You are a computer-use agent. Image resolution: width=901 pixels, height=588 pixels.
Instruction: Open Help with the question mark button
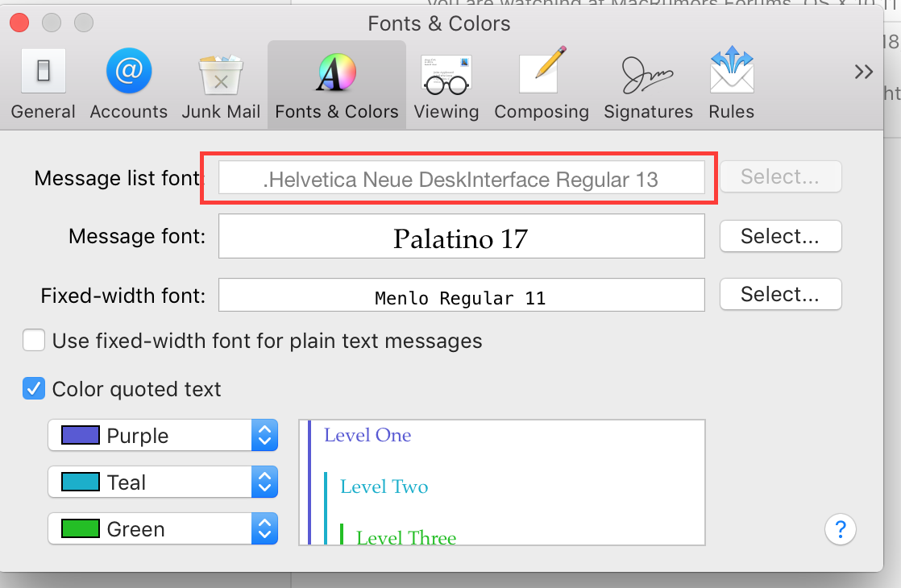(840, 529)
